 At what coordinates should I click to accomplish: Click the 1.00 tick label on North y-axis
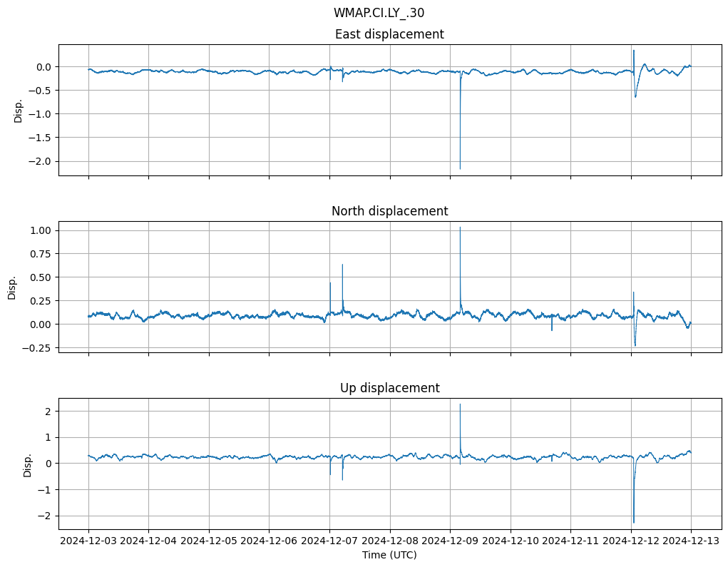[x=41, y=230]
